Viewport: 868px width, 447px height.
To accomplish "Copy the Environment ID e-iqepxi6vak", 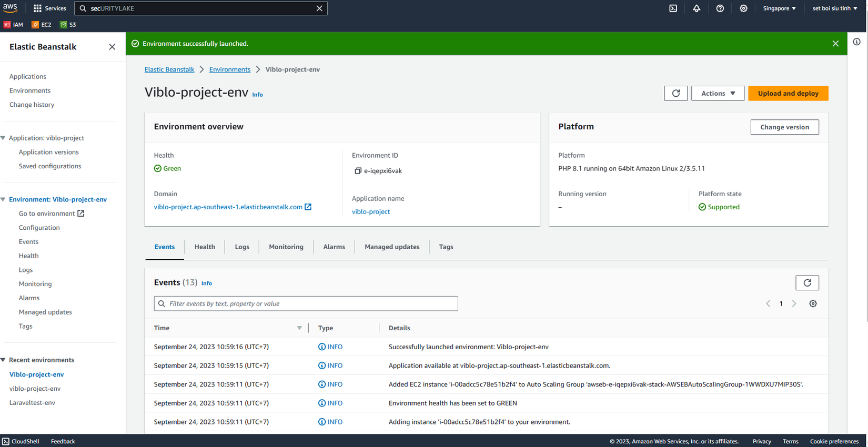I will (358, 171).
